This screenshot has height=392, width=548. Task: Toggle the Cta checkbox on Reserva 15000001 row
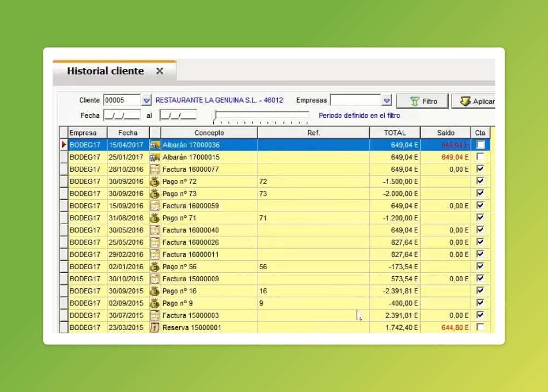[481, 327]
